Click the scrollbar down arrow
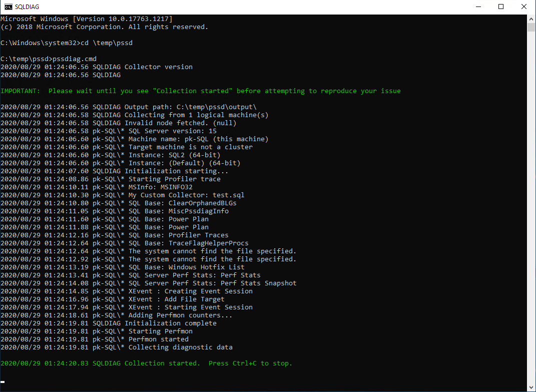Image resolution: width=536 pixels, height=392 pixels. coord(531,387)
